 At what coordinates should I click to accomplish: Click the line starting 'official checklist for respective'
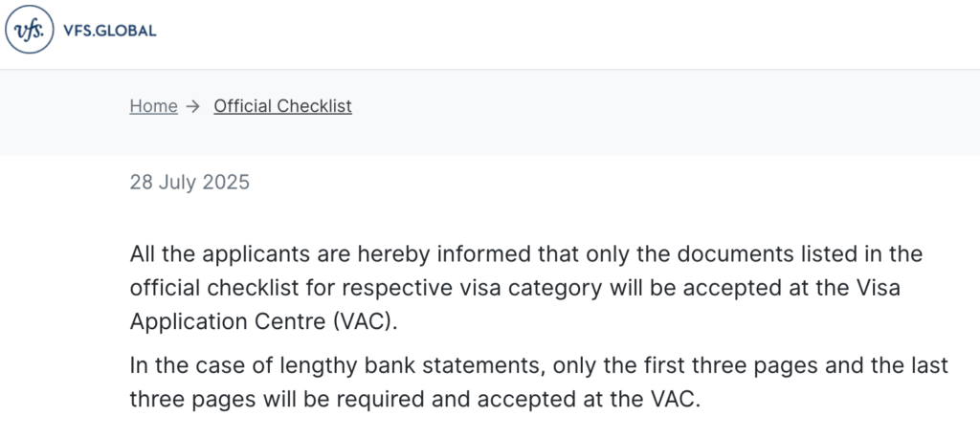coord(515,288)
